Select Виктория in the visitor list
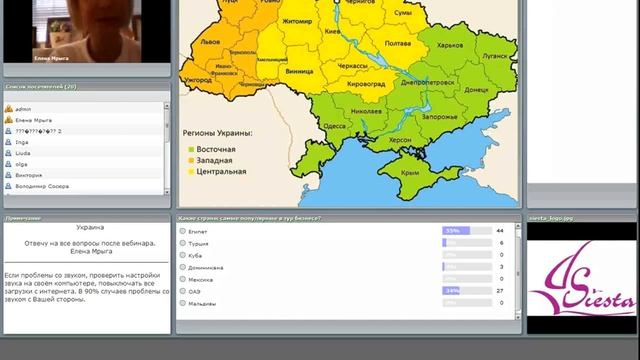Screen dimensions: 640x360 coord(84,175)
